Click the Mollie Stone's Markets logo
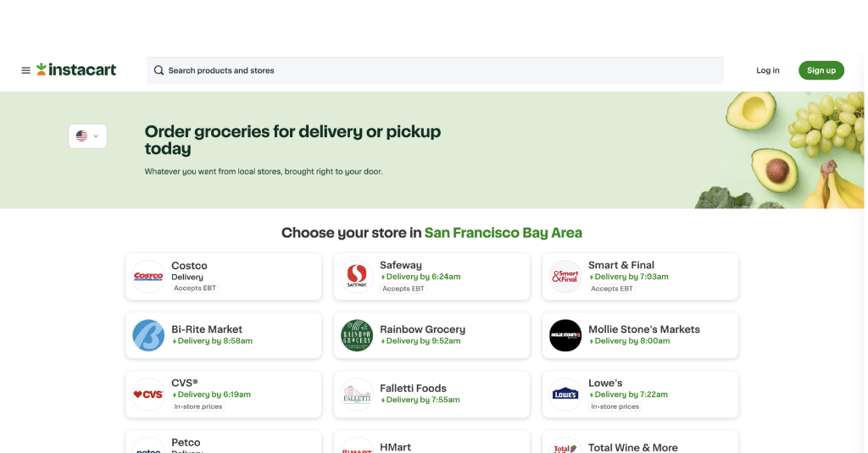Viewport: 868px width, 453px height. 565,335
